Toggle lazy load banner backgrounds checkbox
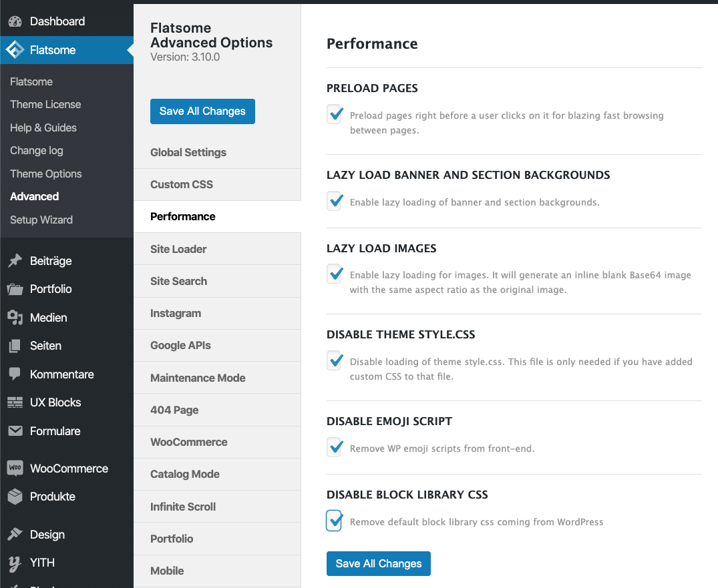The image size is (718, 588). tap(335, 201)
